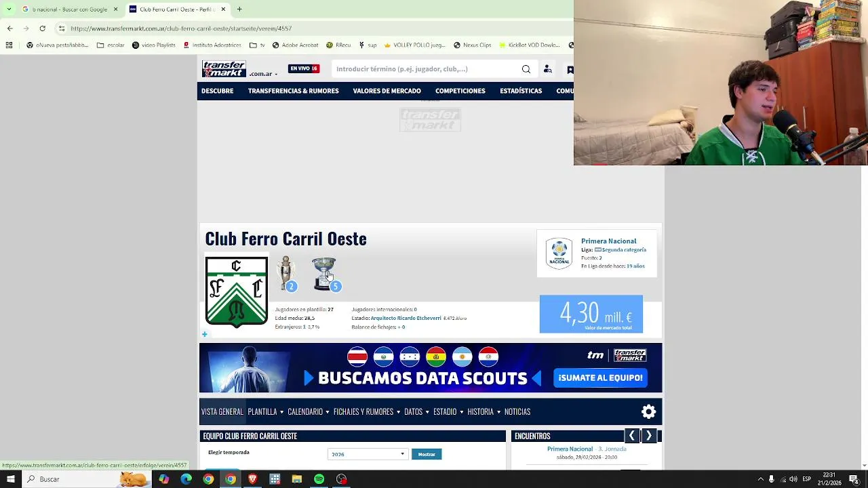Expand the CALENDARIO dropdown

[x=308, y=411]
